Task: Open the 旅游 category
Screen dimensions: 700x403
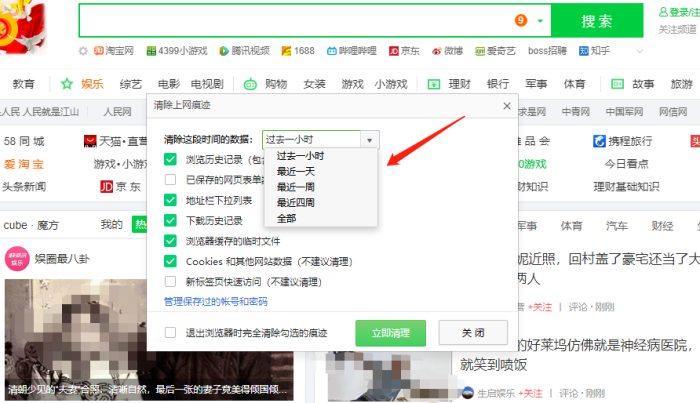Action: click(682, 84)
